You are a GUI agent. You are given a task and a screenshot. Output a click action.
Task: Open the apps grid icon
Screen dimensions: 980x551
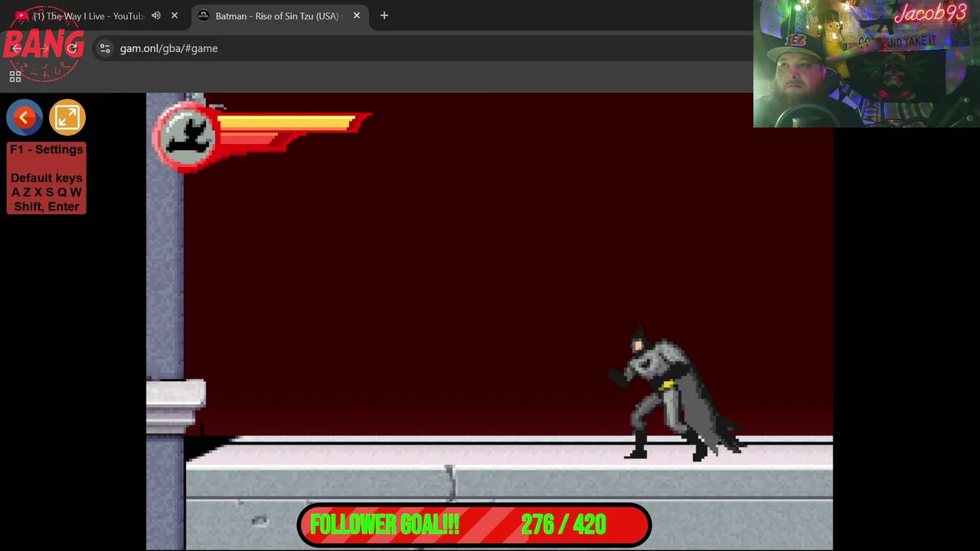click(x=15, y=77)
